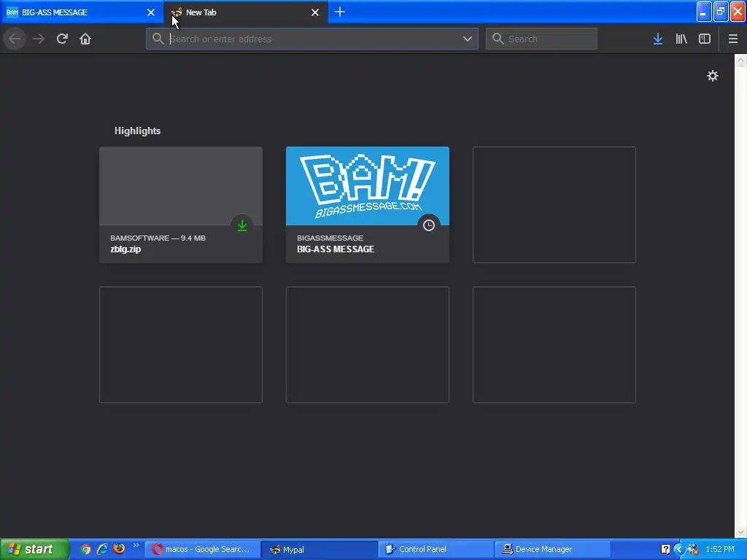
Task: Switch to macos - Google Search Opera window
Action: (203, 549)
